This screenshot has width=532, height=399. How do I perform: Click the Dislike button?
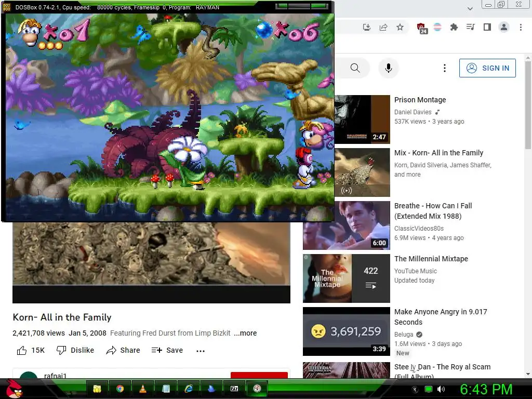point(75,350)
